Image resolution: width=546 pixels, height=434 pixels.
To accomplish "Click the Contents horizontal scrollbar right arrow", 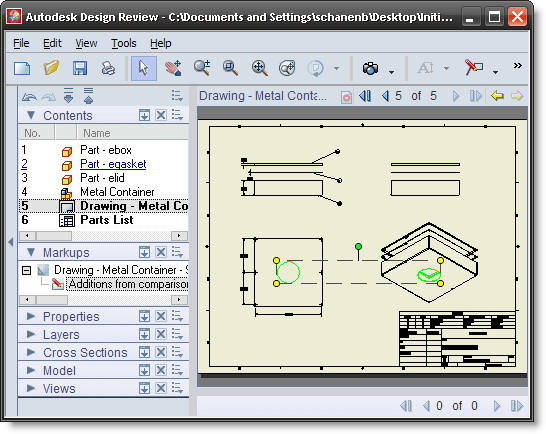I will 179,235.
